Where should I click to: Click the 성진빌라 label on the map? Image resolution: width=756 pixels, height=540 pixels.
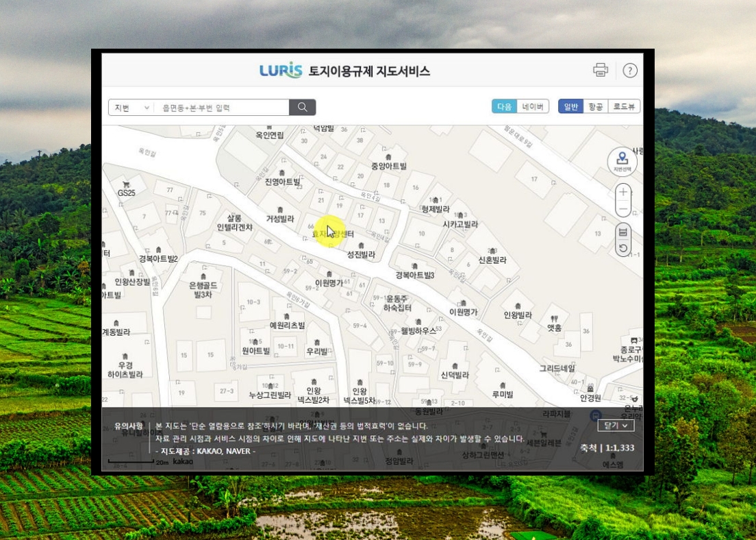point(361,254)
